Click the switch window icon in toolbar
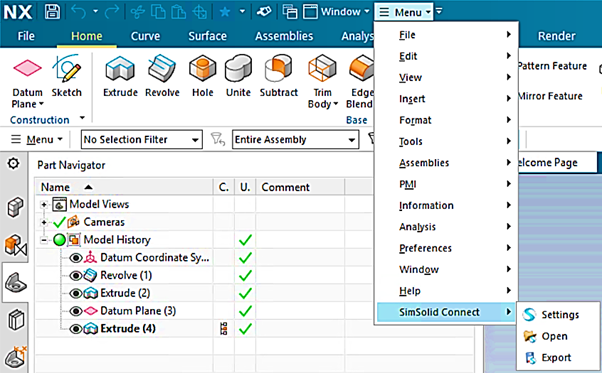Image resolution: width=602 pixels, height=373 pixels. pos(290,12)
